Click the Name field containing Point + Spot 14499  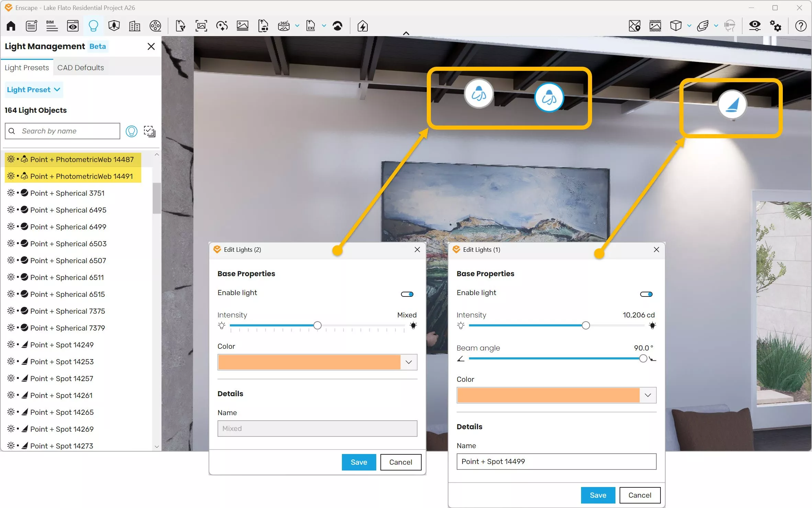coord(556,461)
